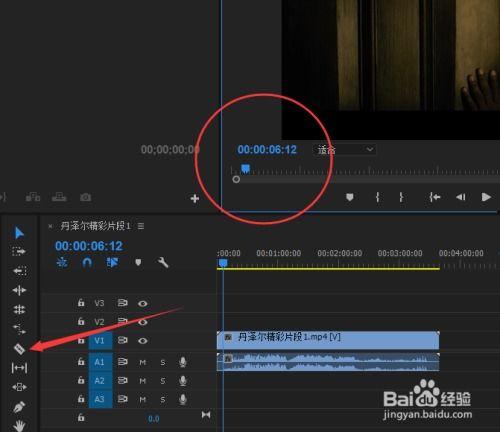The width and height of the screenshot is (500, 432).
Task: Toggle lock on track V2
Action: [81, 321]
